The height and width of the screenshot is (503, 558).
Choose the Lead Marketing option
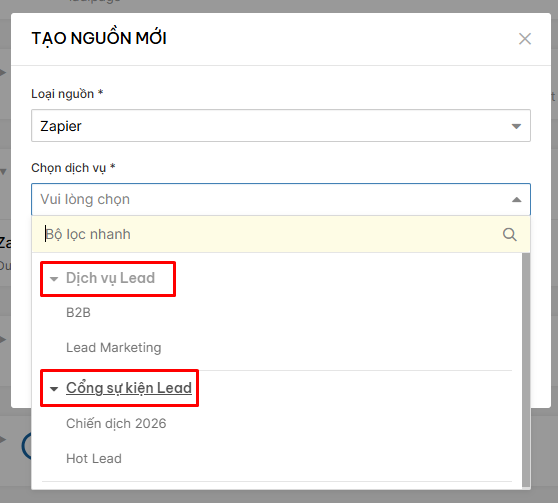(x=114, y=347)
